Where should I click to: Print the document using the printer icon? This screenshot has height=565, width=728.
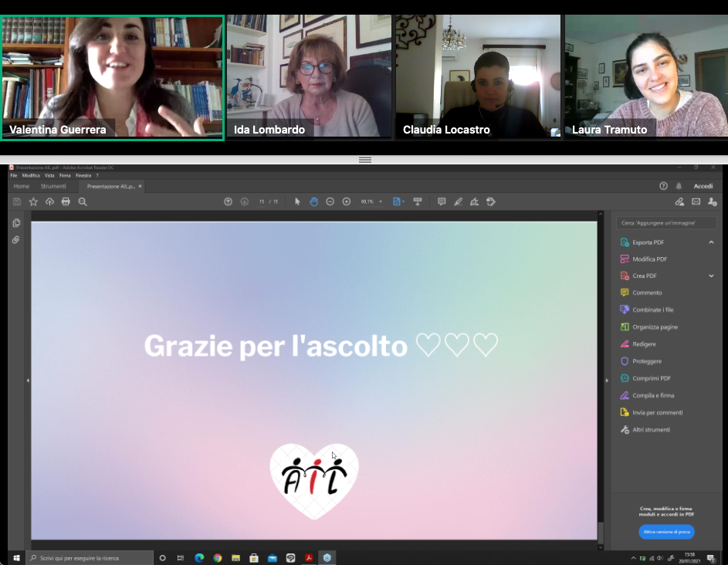point(66,201)
